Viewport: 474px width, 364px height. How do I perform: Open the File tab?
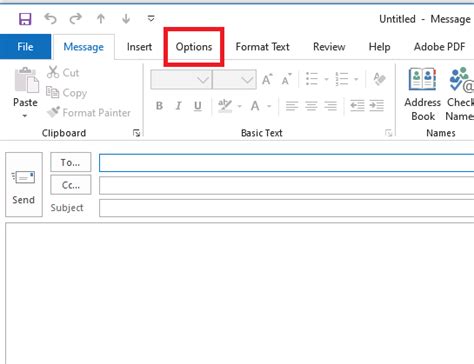[25, 47]
